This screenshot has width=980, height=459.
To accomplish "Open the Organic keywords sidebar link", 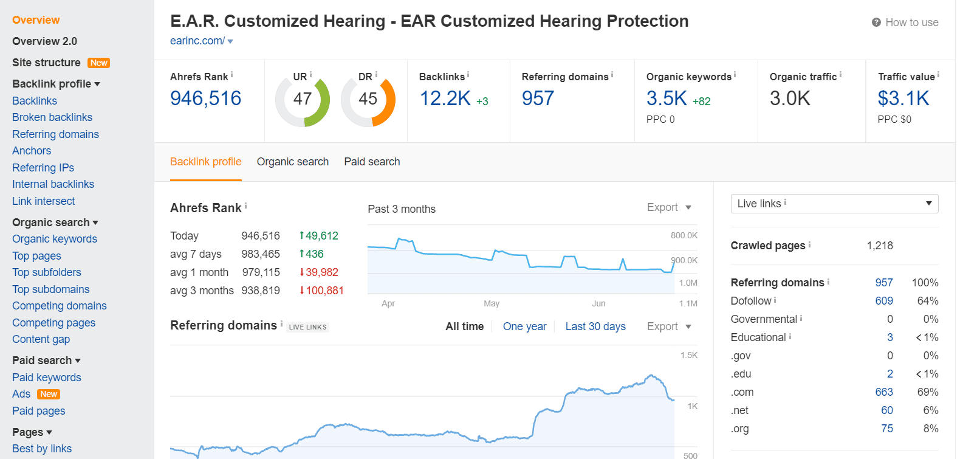I will [x=55, y=239].
